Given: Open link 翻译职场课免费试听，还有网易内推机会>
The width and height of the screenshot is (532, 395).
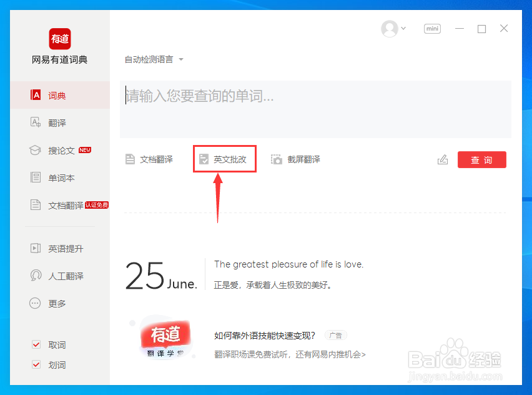Looking at the screenshot, I should coord(290,354).
